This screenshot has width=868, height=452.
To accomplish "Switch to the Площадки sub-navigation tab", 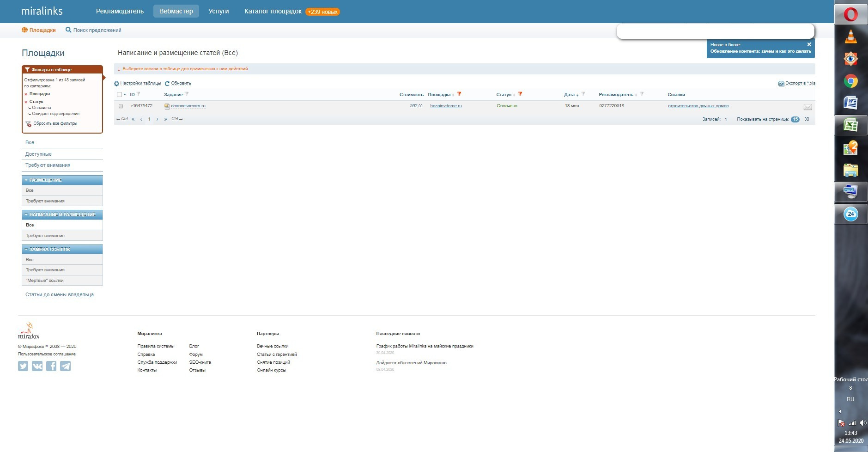I will coord(39,30).
